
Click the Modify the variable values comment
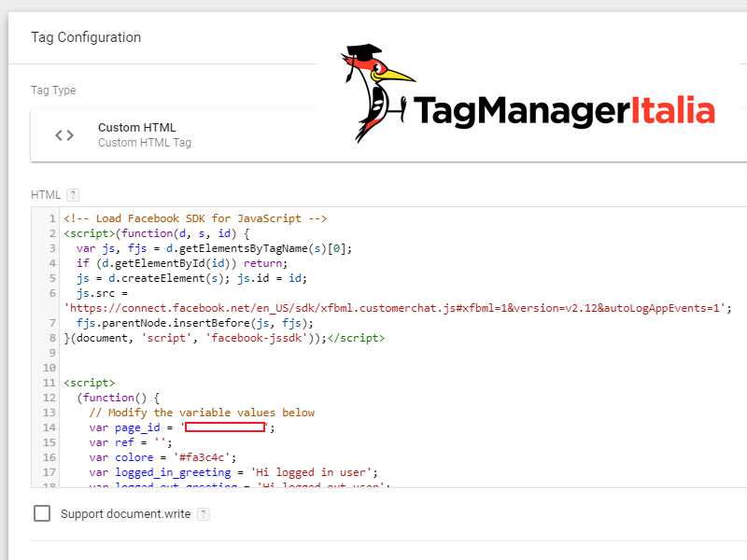(x=202, y=413)
